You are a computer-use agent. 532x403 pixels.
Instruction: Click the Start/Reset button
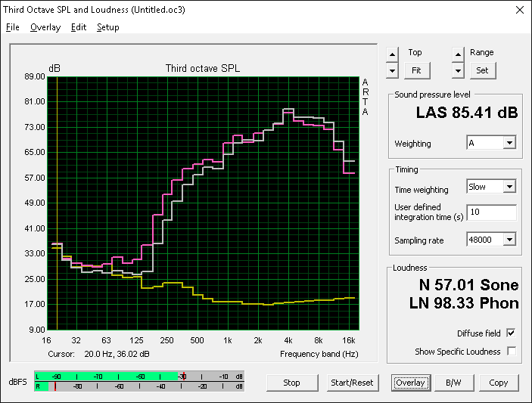coord(352,383)
